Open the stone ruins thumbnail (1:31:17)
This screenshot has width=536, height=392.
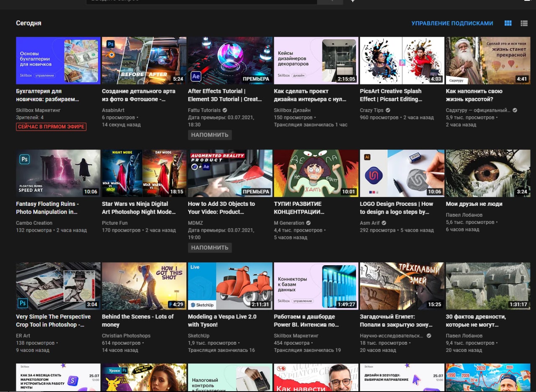(488, 286)
